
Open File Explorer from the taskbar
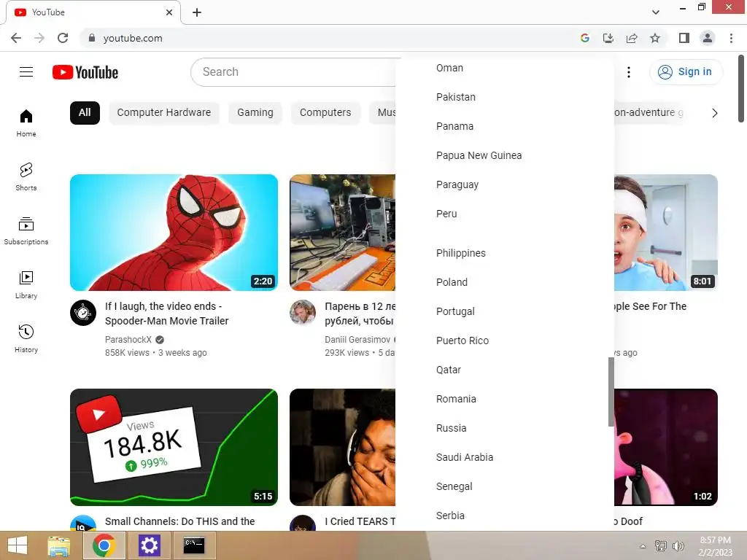58,545
